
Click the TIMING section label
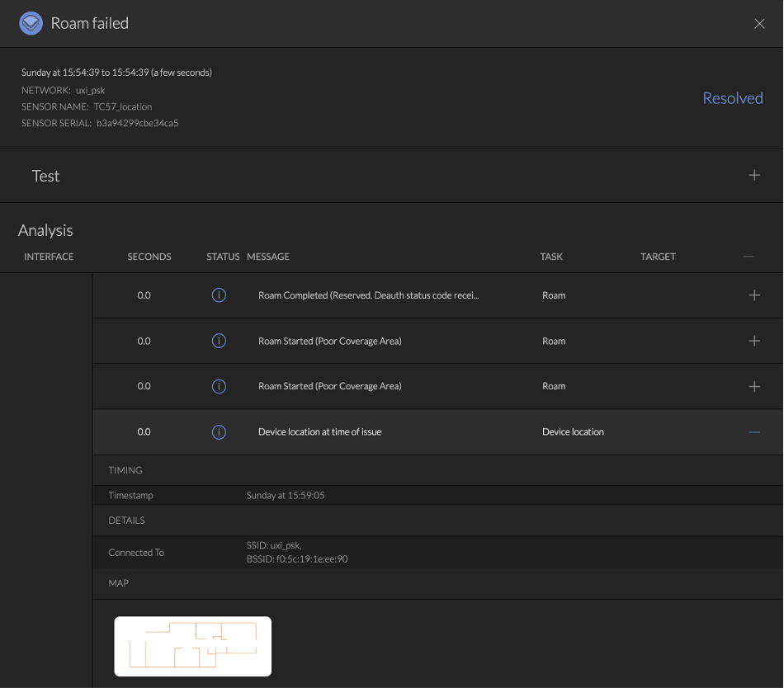coord(125,470)
